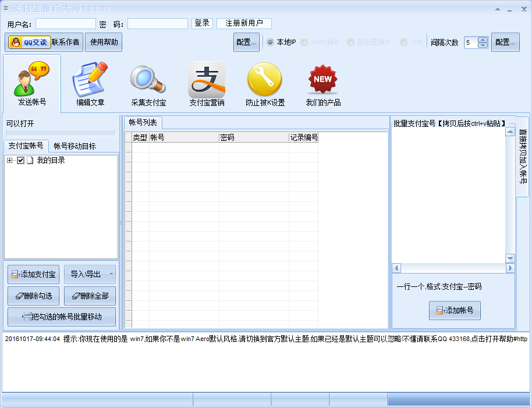This screenshot has height=408, width=532.
Task: Focus the 密码 input field
Action: (157, 23)
